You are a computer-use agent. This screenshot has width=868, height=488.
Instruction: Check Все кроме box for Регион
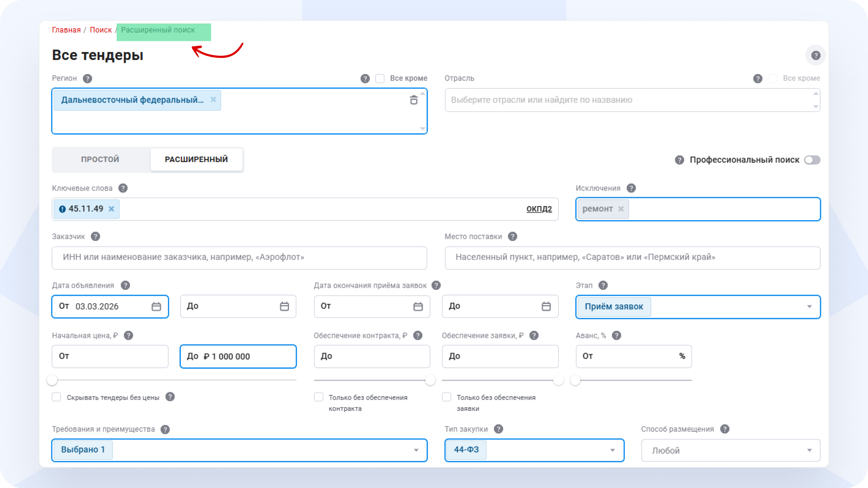(x=380, y=78)
